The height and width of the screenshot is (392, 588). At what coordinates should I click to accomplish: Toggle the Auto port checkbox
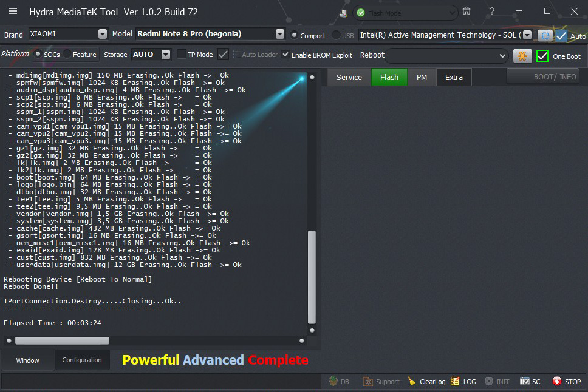[x=562, y=36]
